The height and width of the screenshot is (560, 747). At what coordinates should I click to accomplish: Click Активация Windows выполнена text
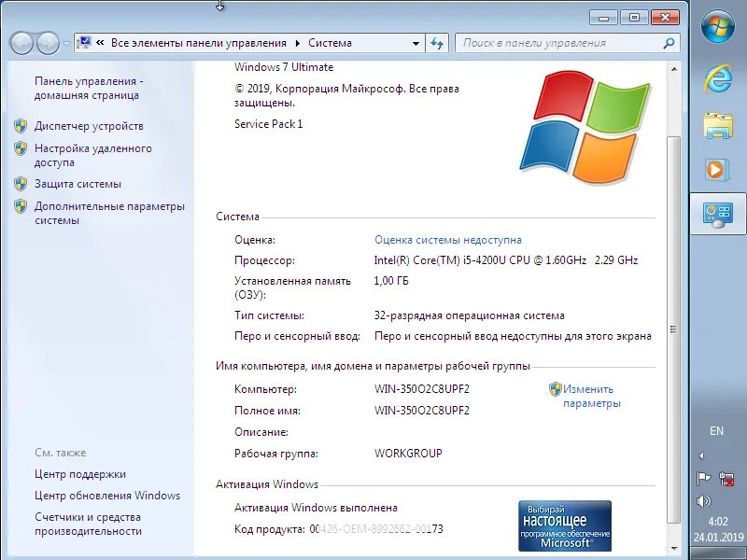(x=316, y=508)
